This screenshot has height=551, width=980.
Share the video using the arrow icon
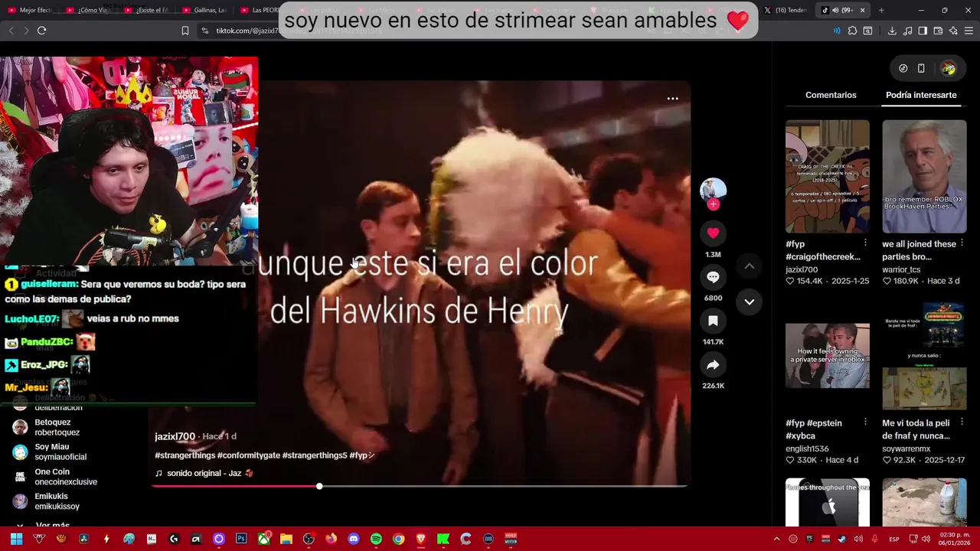point(713,365)
